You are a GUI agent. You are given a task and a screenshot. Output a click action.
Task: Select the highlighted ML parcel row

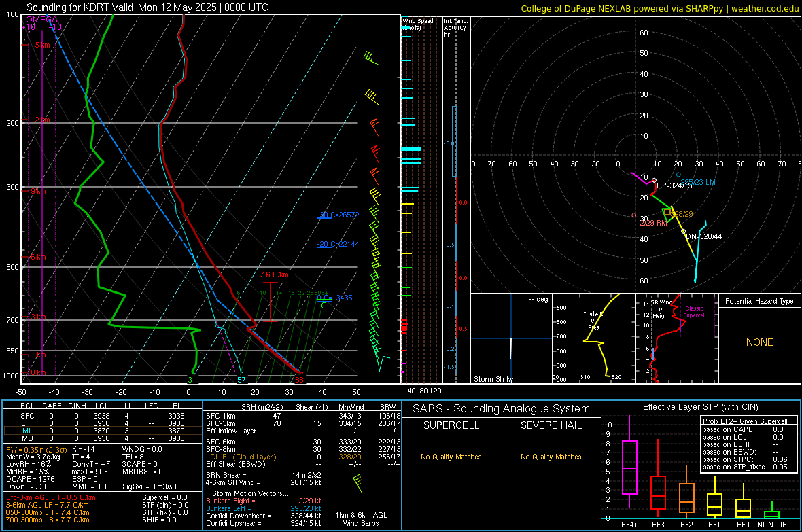tap(103, 431)
